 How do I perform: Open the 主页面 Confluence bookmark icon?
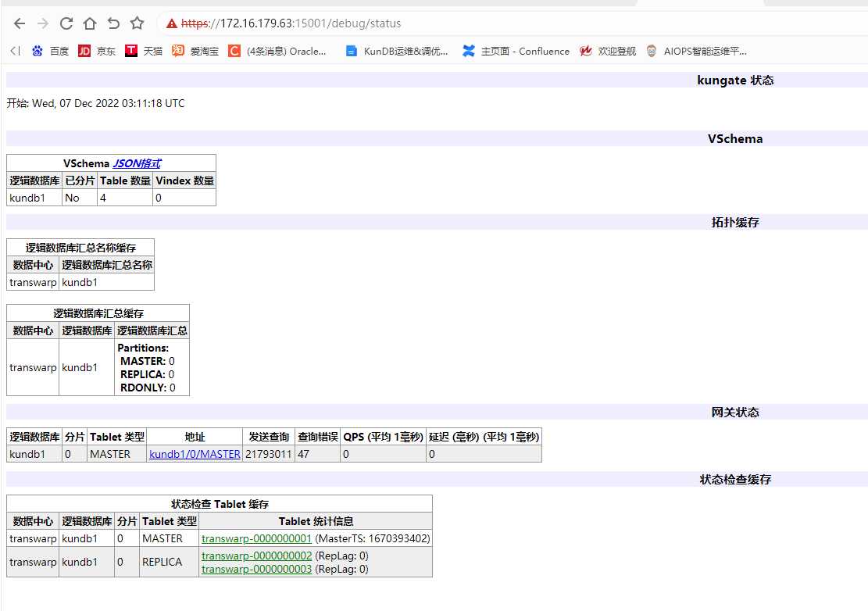pos(469,51)
